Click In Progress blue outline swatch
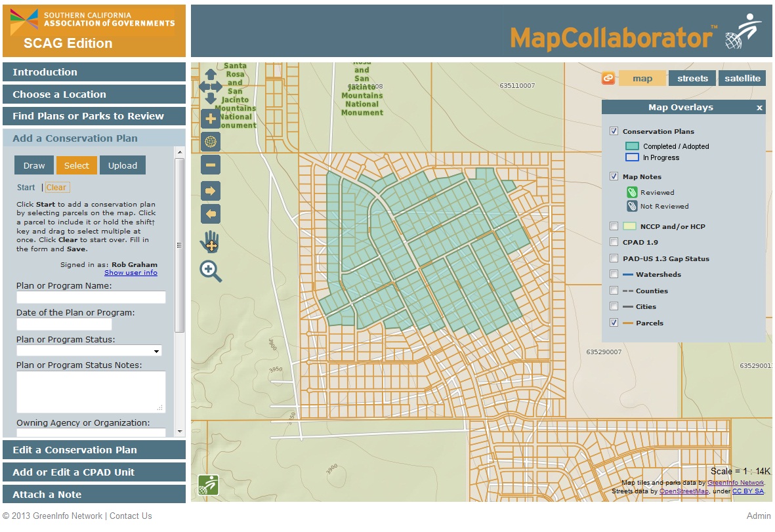The height and width of the screenshot is (532, 775). 632,157
